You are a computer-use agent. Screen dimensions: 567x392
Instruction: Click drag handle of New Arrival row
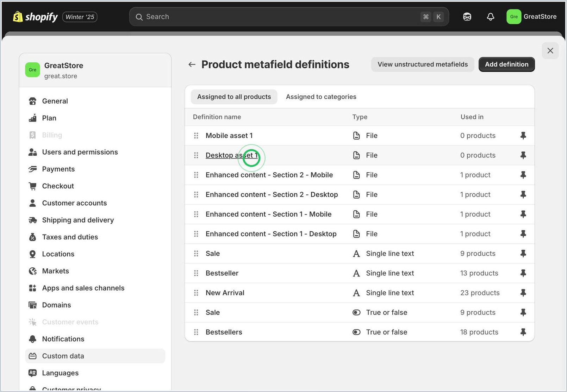(x=196, y=293)
